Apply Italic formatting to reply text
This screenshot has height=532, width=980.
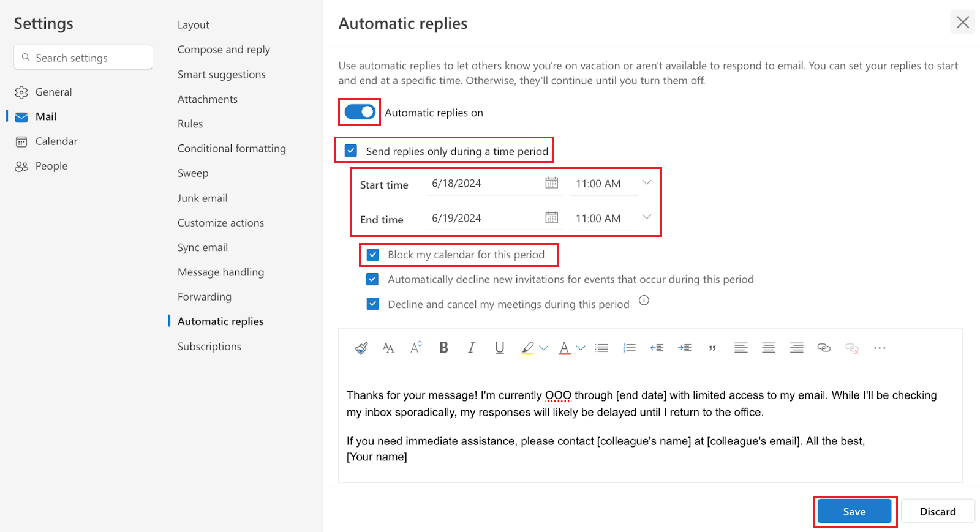point(471,348)
